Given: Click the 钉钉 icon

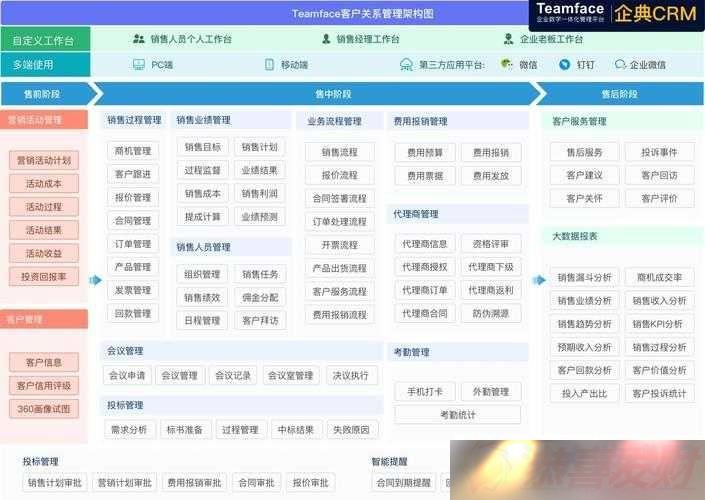Looking at the screenshot, I should pos(564,65).
